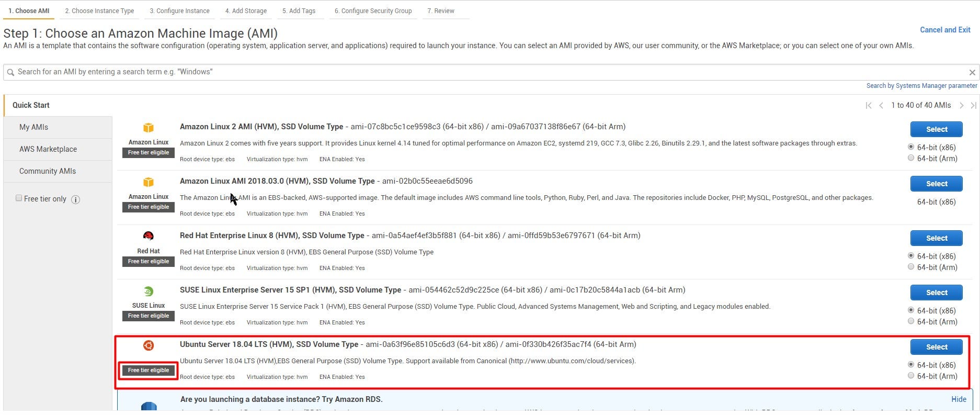980x415 pixels.
Task: Open the Quick Start section
Action: click(x=31, y=105)
